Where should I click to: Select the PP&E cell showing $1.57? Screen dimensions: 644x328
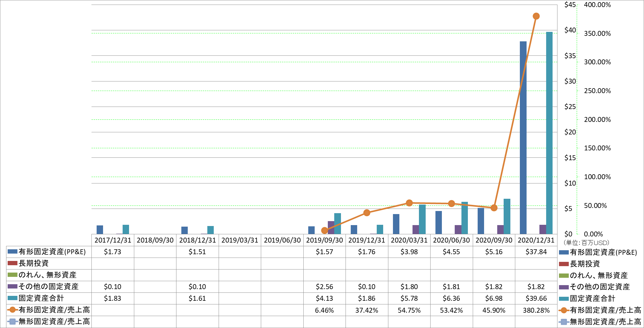(324, 252)
